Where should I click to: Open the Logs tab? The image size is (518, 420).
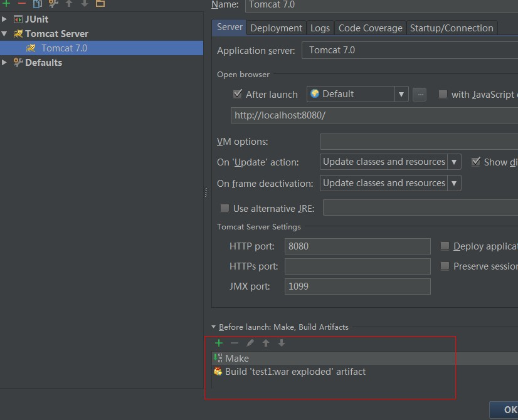[x=320, y=28]
